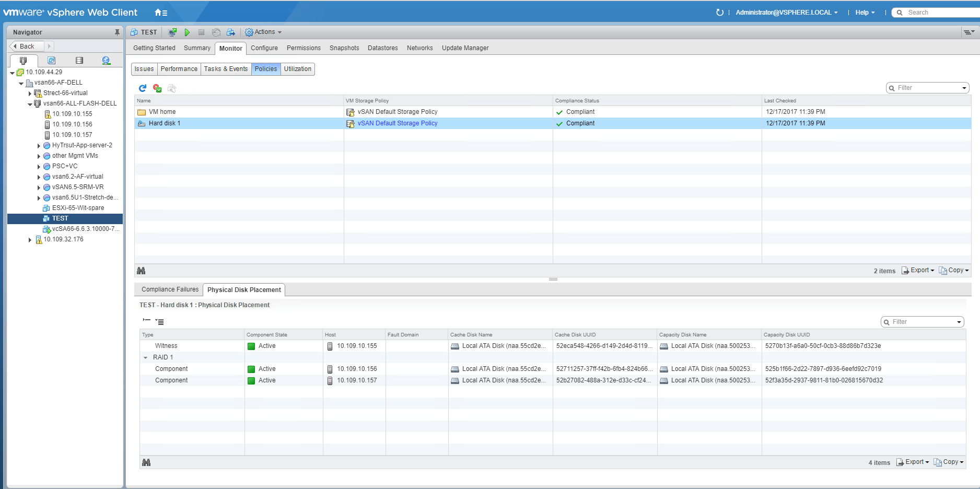Click the migrate VM toolbar icon
This screenshot has height=489, width=980.
coord(230,32)
